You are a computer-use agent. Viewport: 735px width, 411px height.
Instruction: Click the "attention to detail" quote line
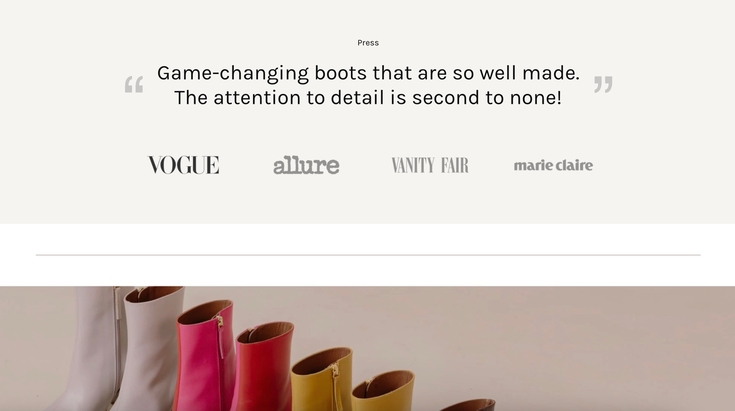[x=368, y=98]
